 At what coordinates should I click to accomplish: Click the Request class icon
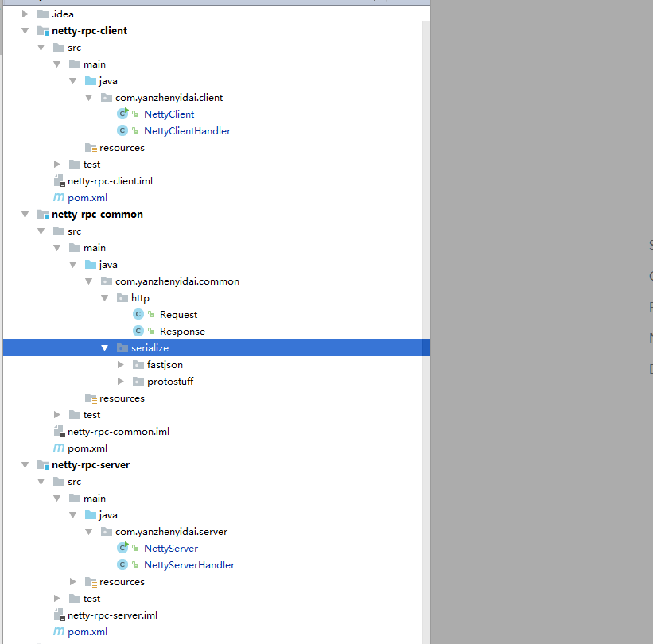(138, 314)
